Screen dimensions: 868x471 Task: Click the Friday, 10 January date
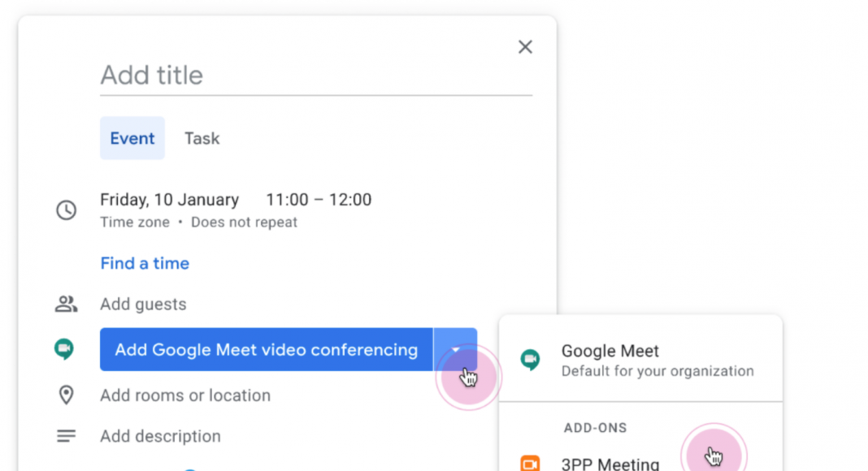click(169, 200)
